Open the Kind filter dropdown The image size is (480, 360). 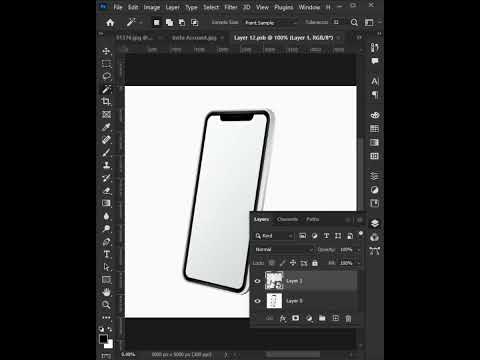pyautogui.click(x=274, y=236)
